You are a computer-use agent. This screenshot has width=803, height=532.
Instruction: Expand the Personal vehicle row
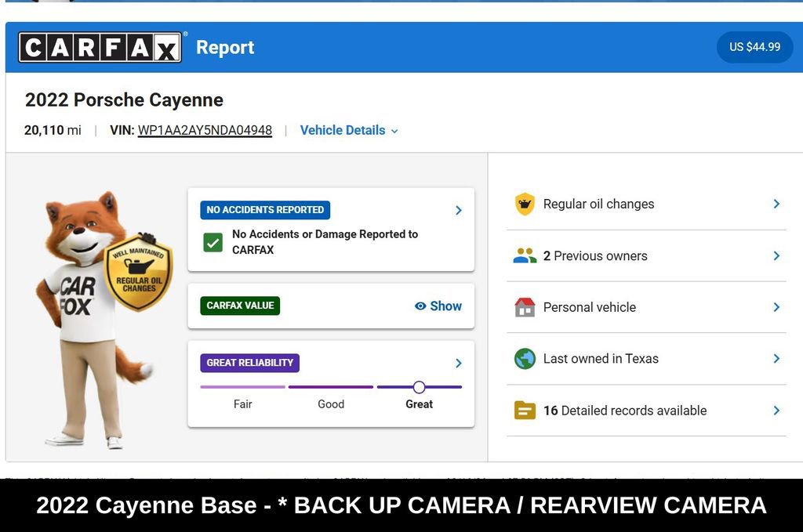(x=646, y=307)
